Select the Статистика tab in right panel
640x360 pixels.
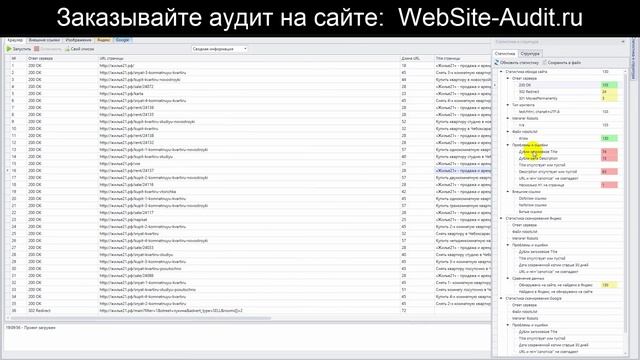click(x=505, y=53)
